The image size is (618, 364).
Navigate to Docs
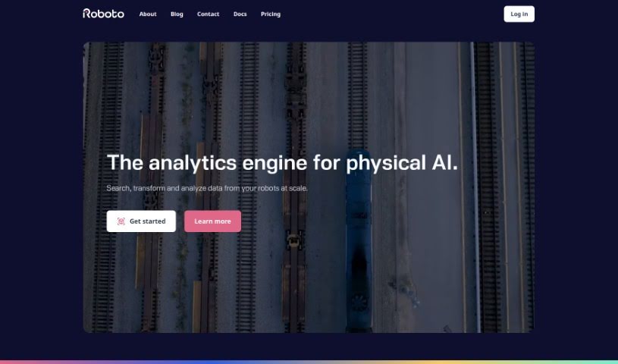tap(240, 14)
